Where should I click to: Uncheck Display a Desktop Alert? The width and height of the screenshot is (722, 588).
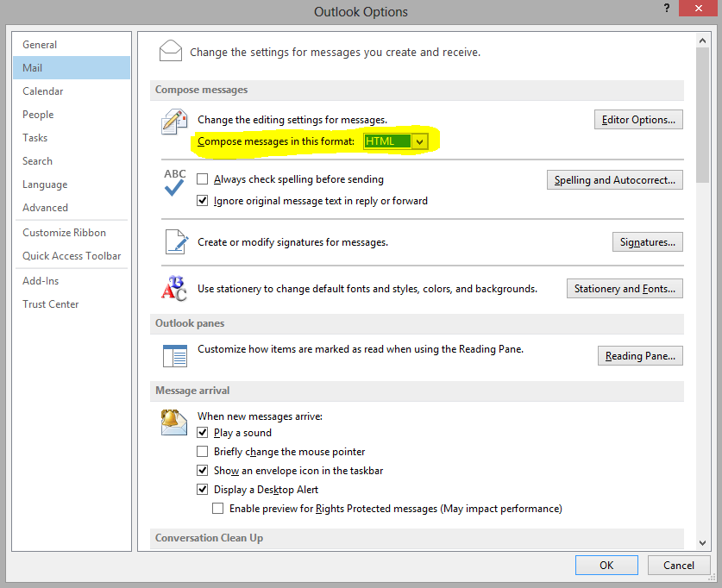click(202, 489)
